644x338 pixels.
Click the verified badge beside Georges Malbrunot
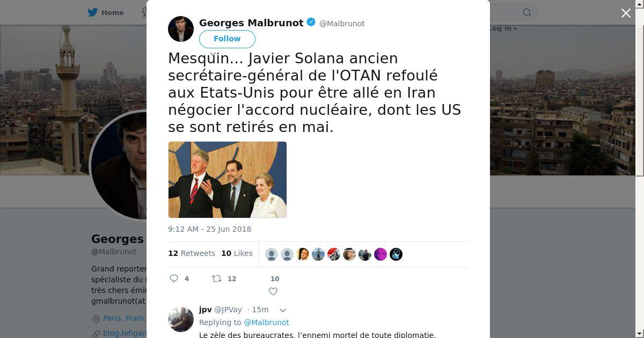[x=311, y=23]
